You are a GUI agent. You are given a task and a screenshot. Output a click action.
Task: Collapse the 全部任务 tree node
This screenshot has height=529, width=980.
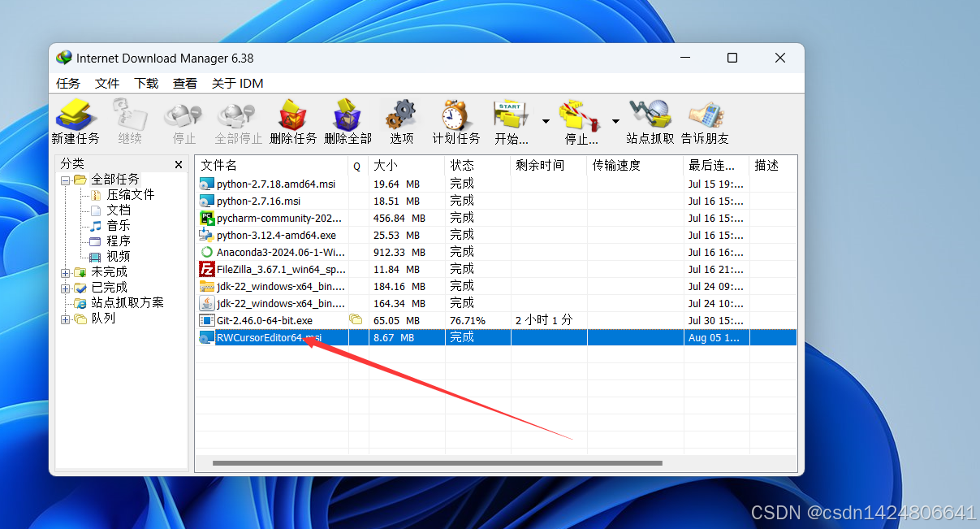tap(65, 180)
